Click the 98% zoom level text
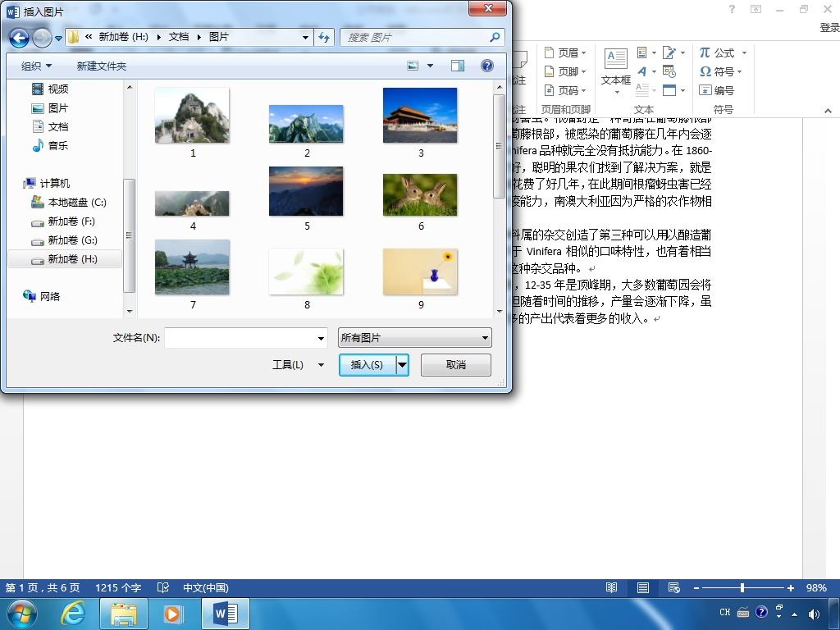Image resolution: width=840 pixels, height=630 pixels. click(x=816, y=587)
